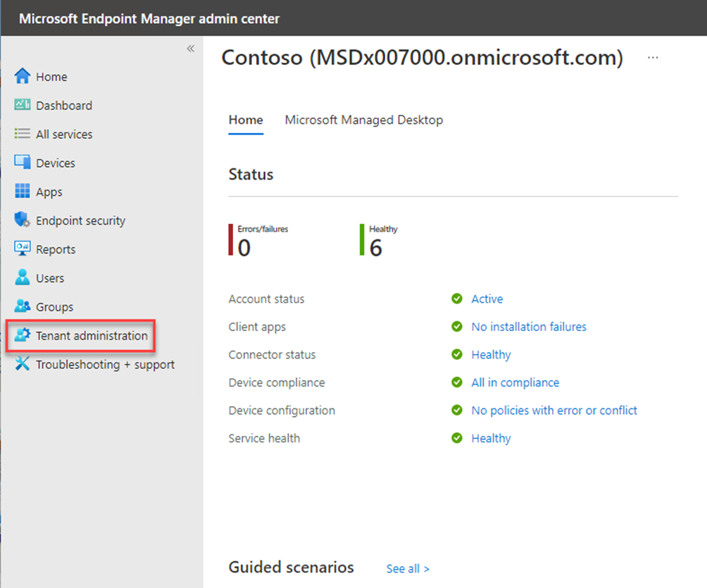Click the Active account status link

(x=487, y=299)
